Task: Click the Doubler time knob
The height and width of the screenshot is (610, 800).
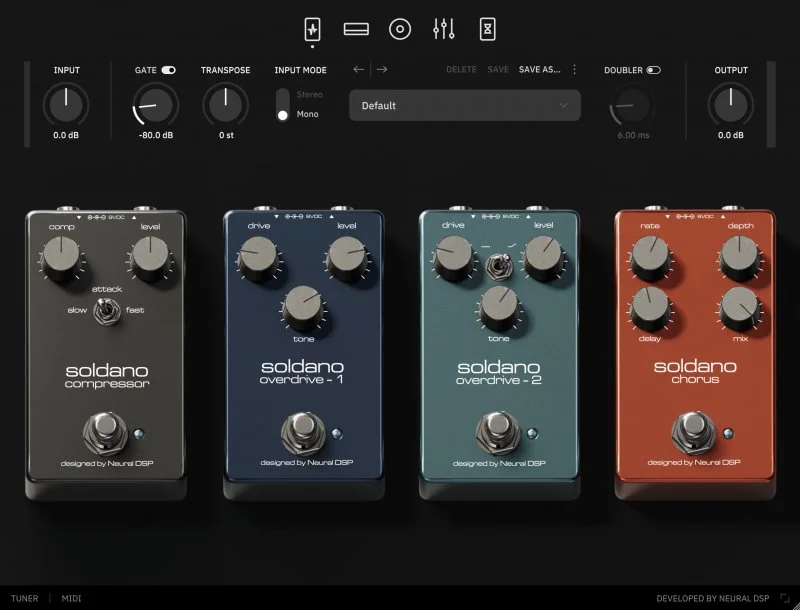Action: [x=633, y=106]
